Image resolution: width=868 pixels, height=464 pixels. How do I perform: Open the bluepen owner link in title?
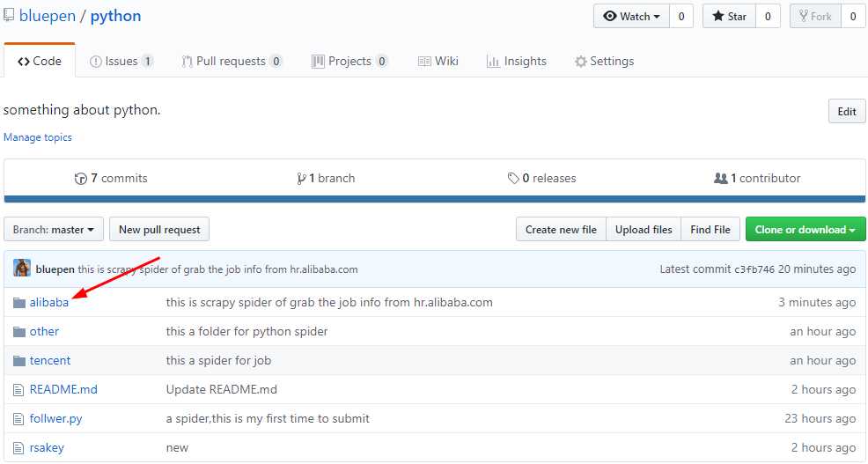click(x=47, y=16)
